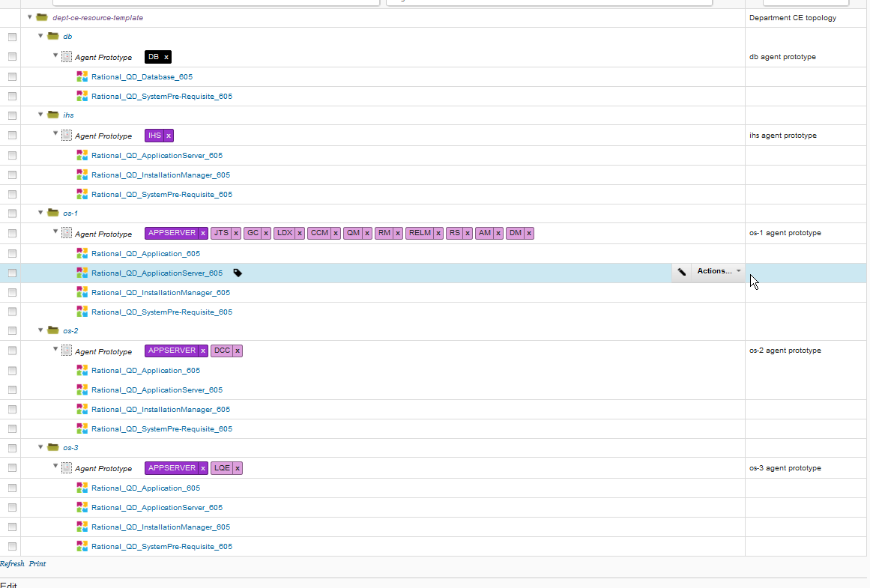Click the dept-ce-resource-template folder icon
Image resolution: width=870 pixels, height=588 pixels.
click(x=42, y=17)
